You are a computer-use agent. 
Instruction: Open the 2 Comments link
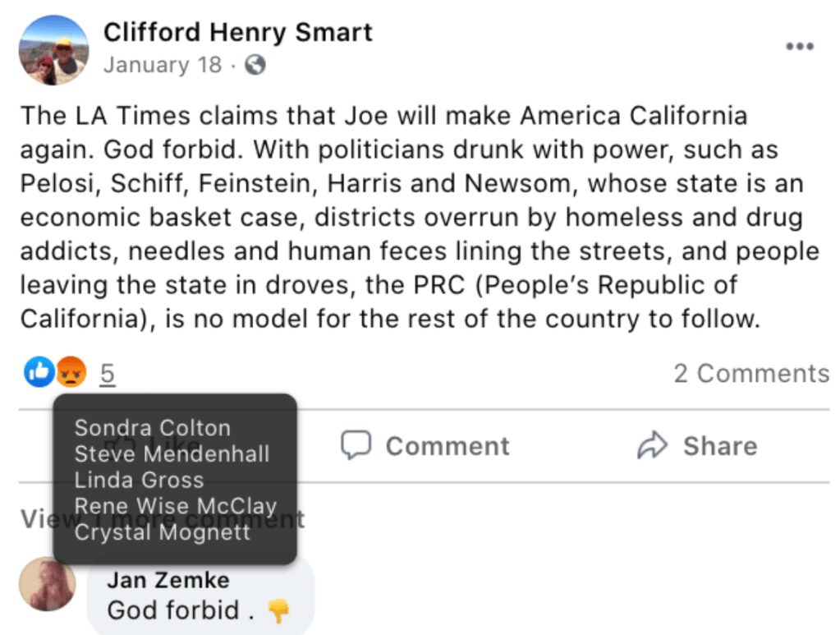tap(751, 374)
